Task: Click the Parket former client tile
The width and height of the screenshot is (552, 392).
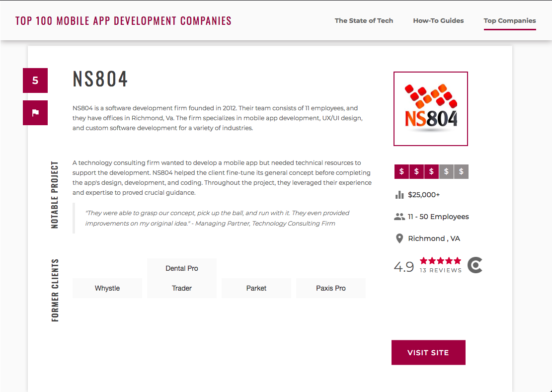Action: click(256, 288)
